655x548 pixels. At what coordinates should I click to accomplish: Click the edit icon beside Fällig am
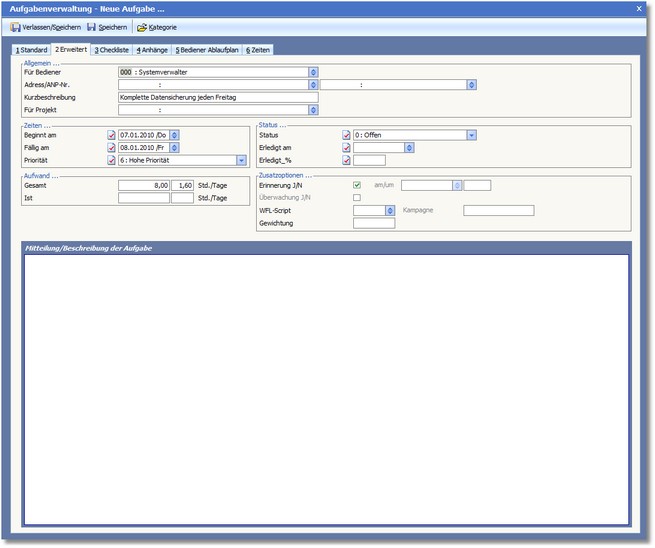pyautogui.click(x=111, y=147)
